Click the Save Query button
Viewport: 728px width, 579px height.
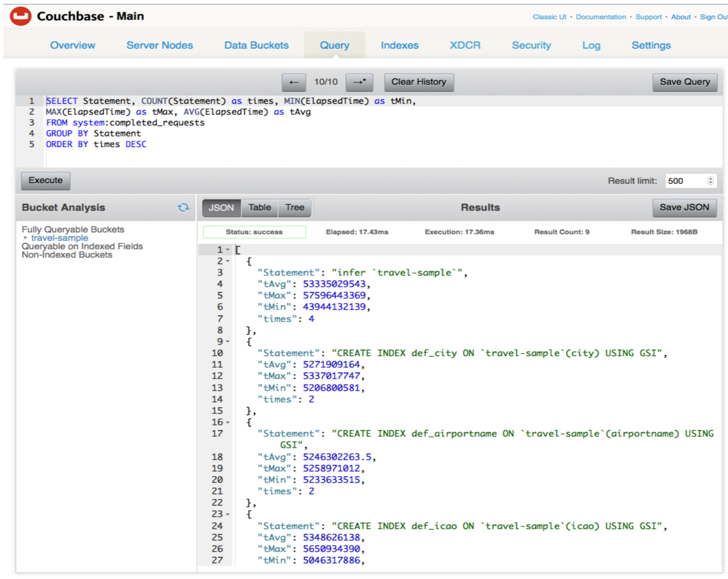click(x=685, y=82)
